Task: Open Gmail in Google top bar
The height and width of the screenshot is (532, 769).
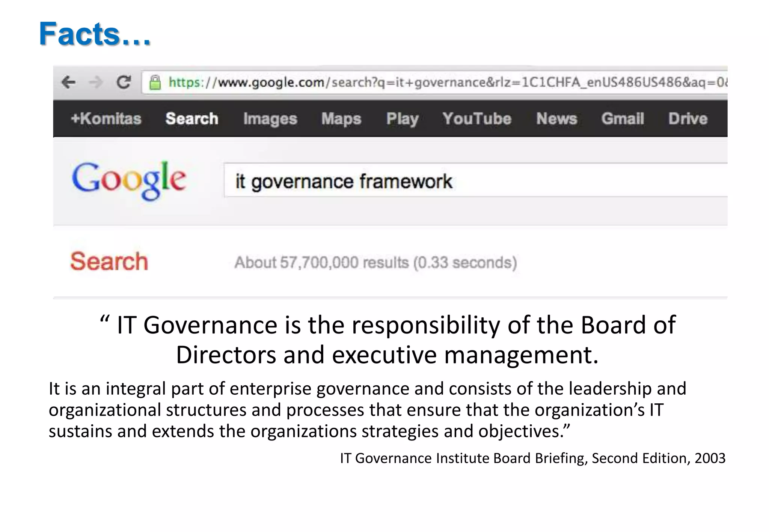Action: pos(623,119)
